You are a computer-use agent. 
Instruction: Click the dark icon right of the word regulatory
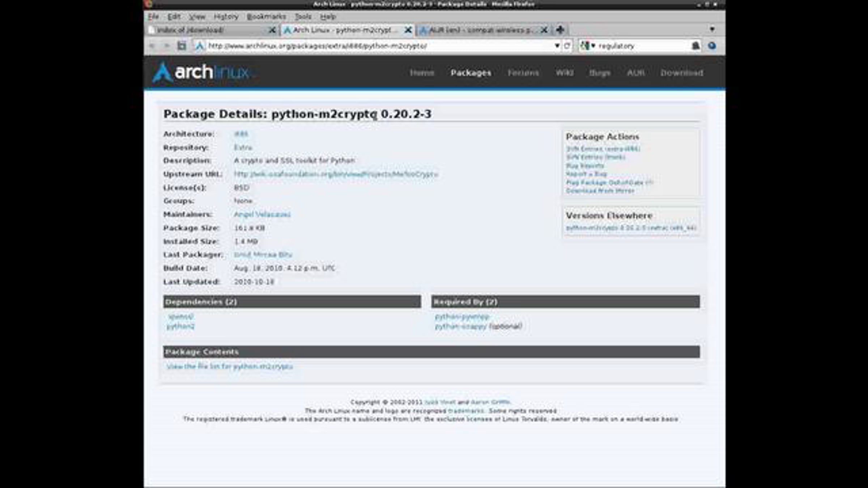coord(695,46)
